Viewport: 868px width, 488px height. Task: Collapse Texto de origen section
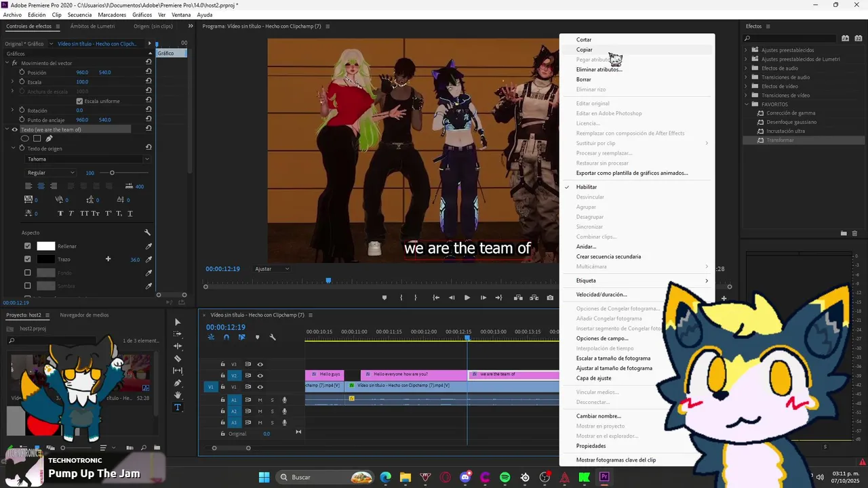pyautogui.click(x=13, y=148)
